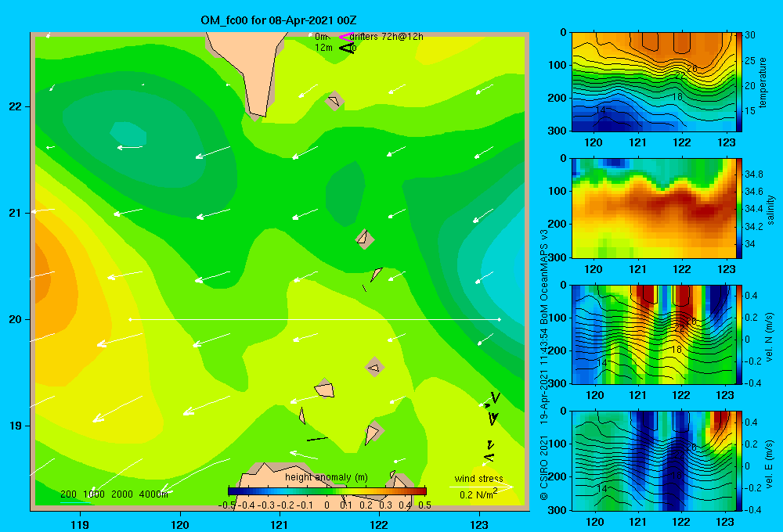Select the "height anomaly (m)" label
783x532 pixels.
click(x=327, y=477)
